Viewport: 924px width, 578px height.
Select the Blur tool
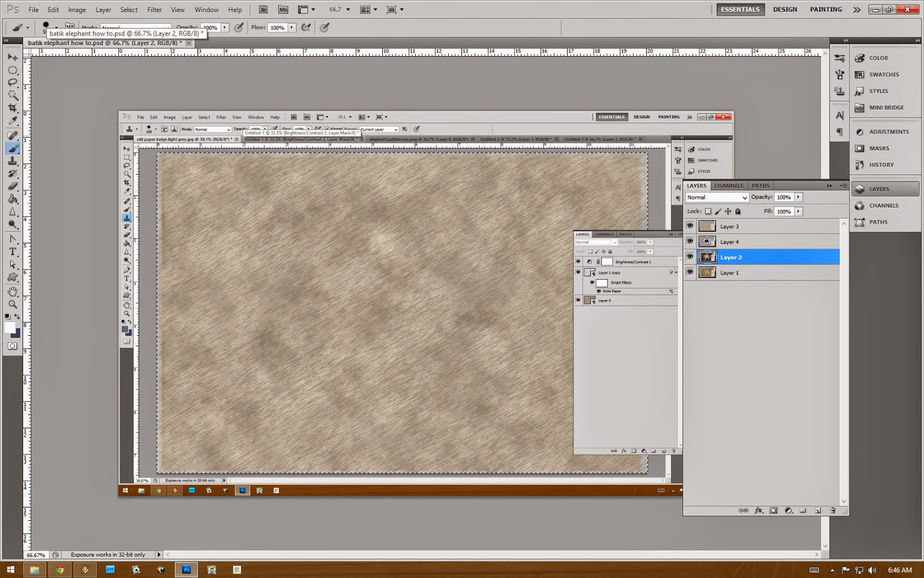[12, 212]
